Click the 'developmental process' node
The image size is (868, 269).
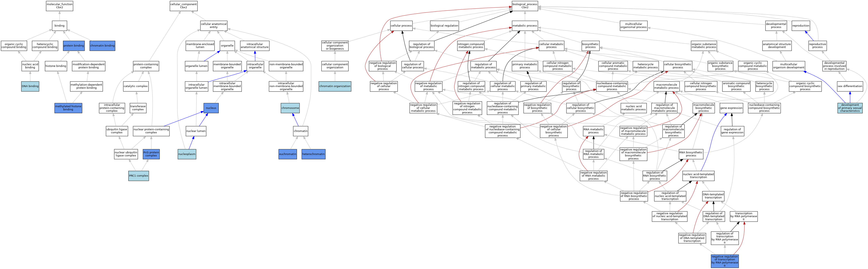pyautogui.click(x=776, y=26)
